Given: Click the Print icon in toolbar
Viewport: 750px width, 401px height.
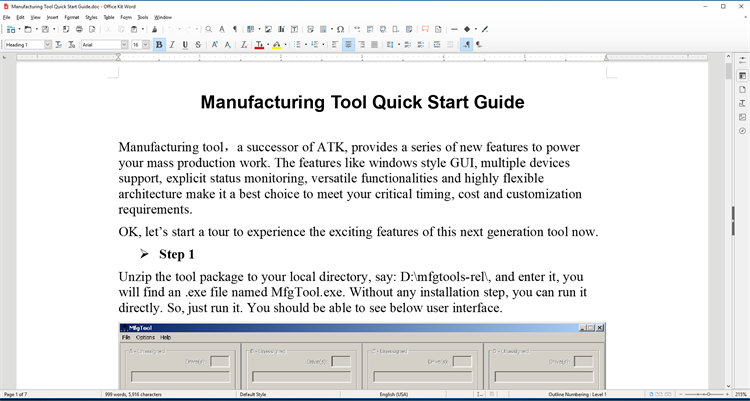Looking at the screenshot, I should (79, 29).
